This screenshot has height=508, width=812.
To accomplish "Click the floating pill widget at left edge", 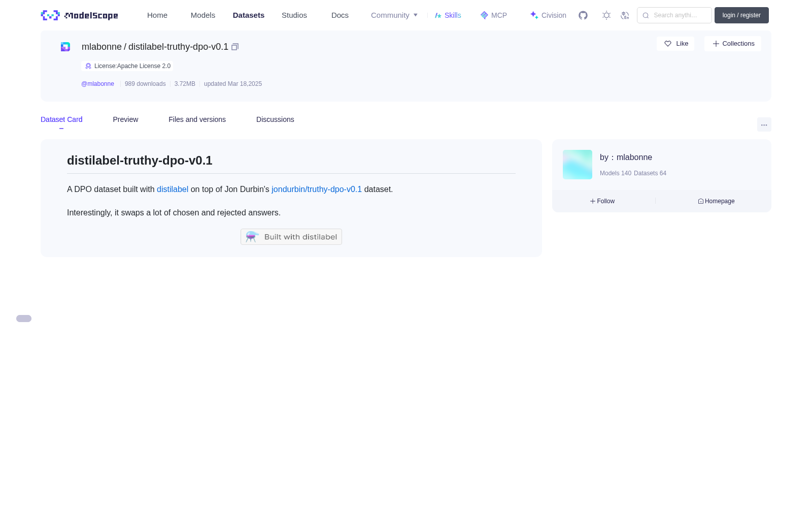I will (24, 319).
